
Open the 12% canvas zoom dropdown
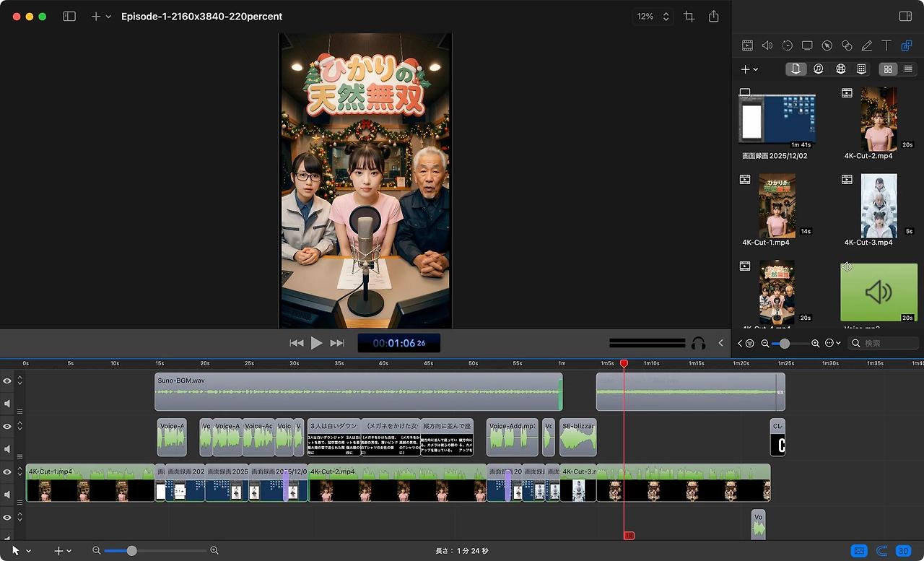[x=653, y=16]
